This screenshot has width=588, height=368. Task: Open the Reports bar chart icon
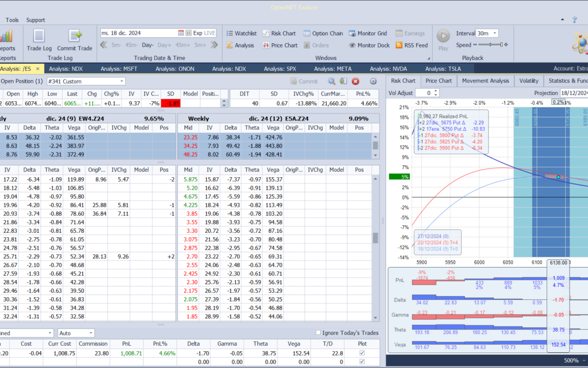point(7,37)
